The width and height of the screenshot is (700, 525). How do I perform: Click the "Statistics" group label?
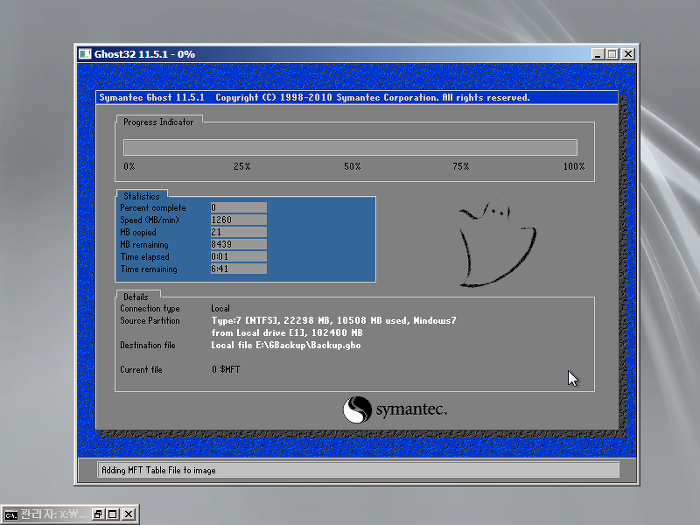pyautogui.click(x=141, y=196)
